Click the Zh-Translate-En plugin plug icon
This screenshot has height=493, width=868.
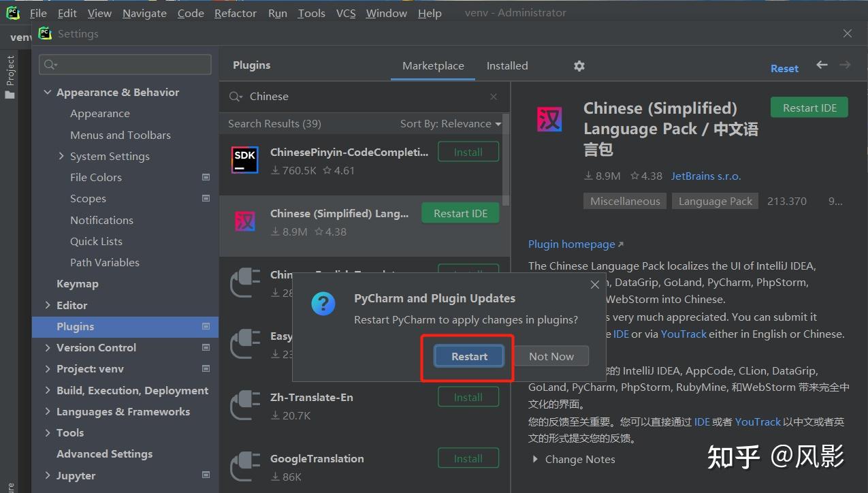click(244, 405)
